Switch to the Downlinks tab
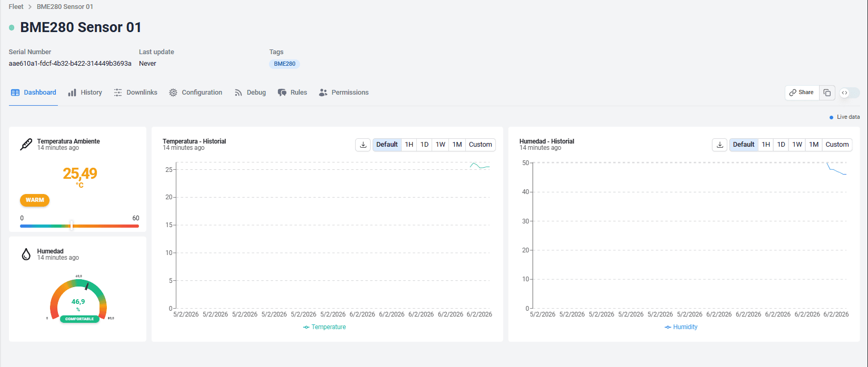The height and width of the screenshot is (367, 868). click(x=136, y=93)
